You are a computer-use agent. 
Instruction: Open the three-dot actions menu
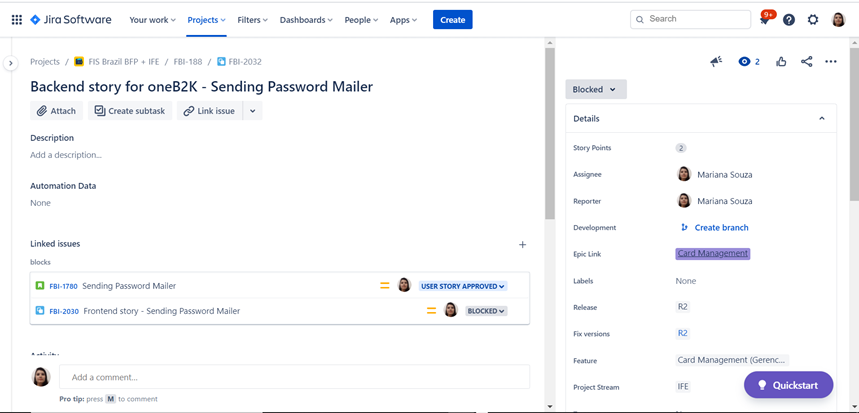pyautogui.click(x=831, y=62)
